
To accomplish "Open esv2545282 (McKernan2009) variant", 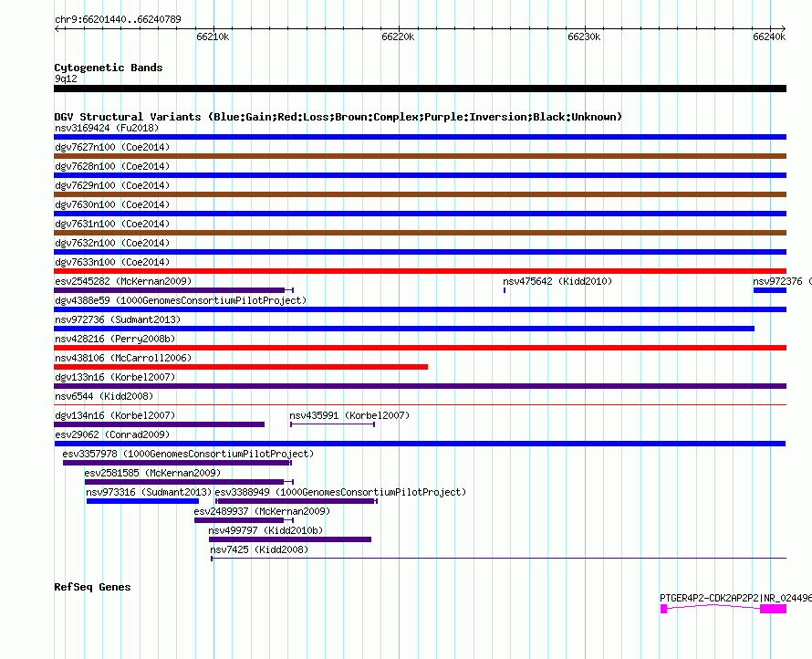I will 123,281.
